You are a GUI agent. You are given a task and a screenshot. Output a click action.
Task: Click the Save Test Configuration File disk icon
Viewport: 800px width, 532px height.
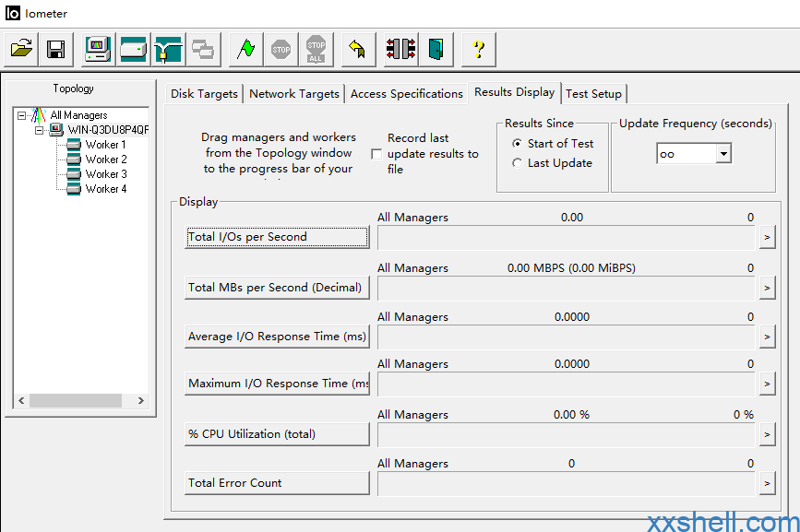(55, 50)
